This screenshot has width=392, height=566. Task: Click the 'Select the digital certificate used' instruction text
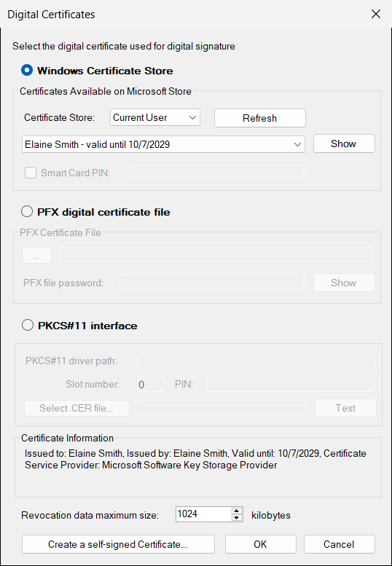pyautogui.click(x=124, y=46)
